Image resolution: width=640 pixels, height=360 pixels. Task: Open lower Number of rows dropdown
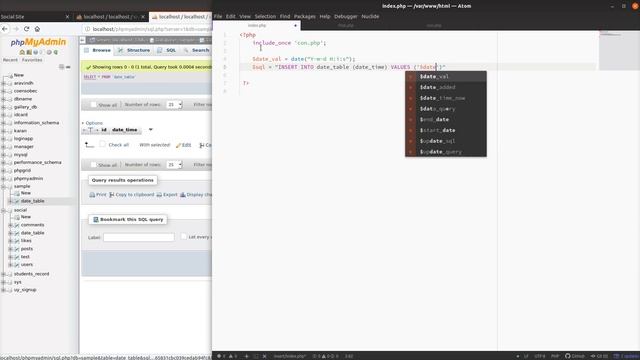[174, 164]
